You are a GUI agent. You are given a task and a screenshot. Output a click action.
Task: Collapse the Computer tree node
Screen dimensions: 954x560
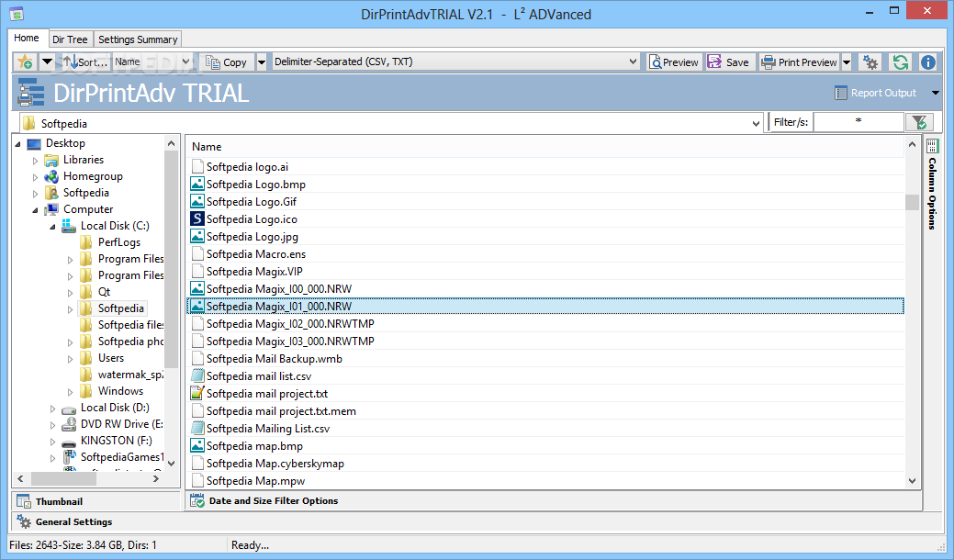click(x=35, y=210)
